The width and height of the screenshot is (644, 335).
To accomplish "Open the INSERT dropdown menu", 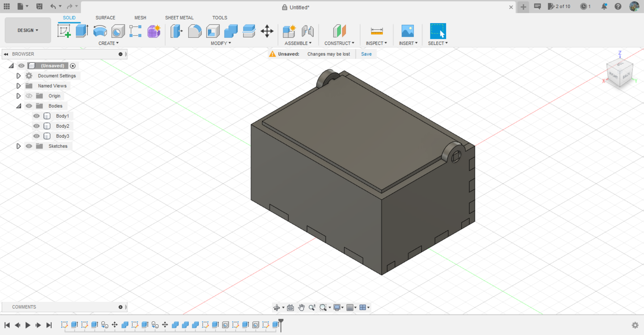I will pyautogui.click(x=408, y=43).
